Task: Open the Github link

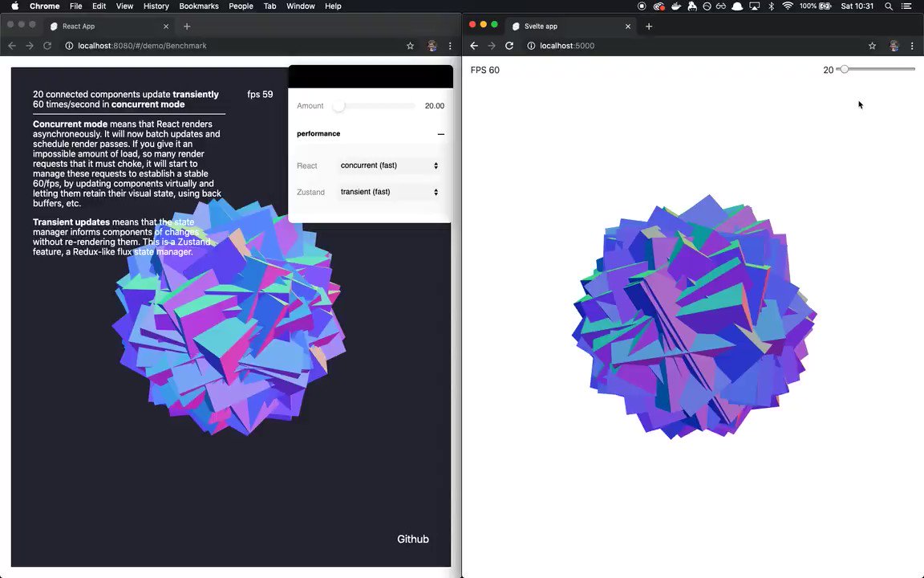Action: (x=413, y=539)
